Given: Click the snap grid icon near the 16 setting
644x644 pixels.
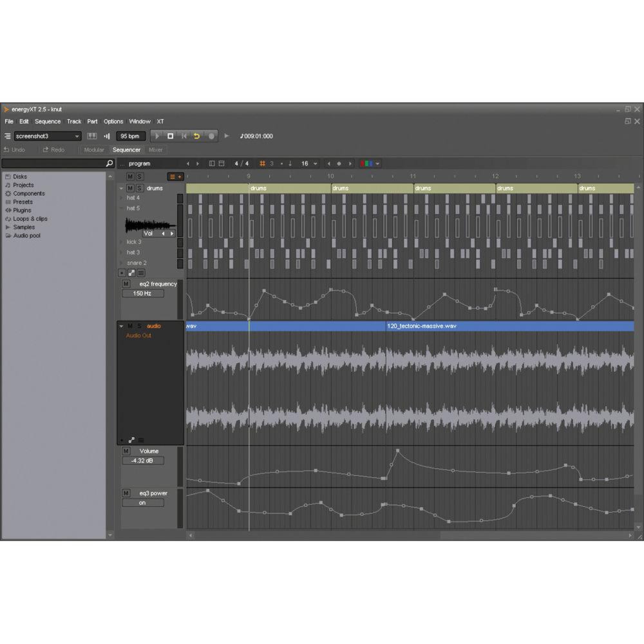Looking at the screenshot, I should [262, 163].
